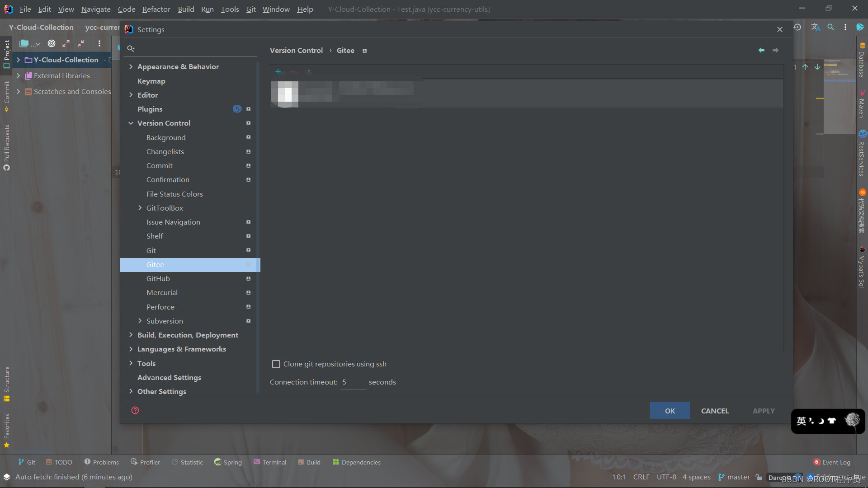Open the Mybatis Sql tool window
868x488 pixels.
[862, 267]
